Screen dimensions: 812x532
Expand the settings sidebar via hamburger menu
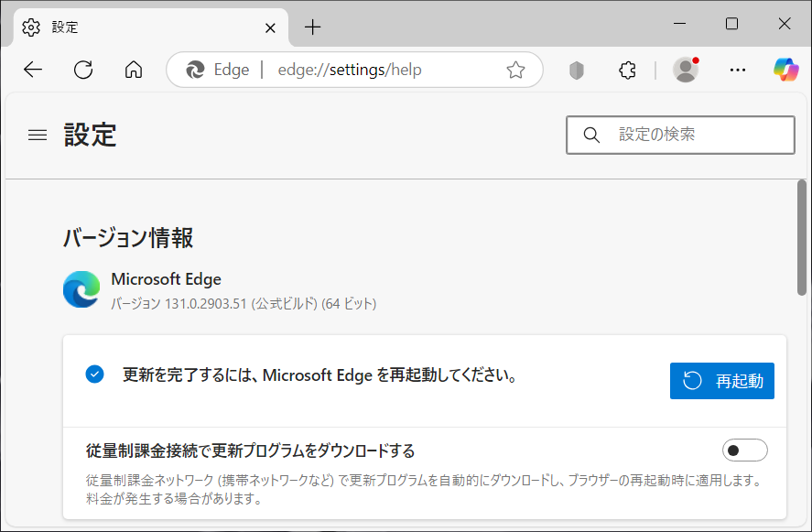(x=37, y=135)
